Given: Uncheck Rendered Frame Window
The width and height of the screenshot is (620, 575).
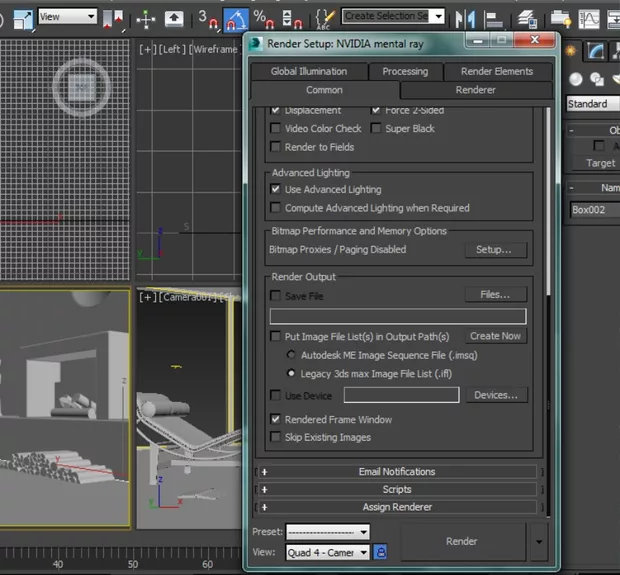Looking at the screenshot, I should pyautogui.click(x=275, y=419).
